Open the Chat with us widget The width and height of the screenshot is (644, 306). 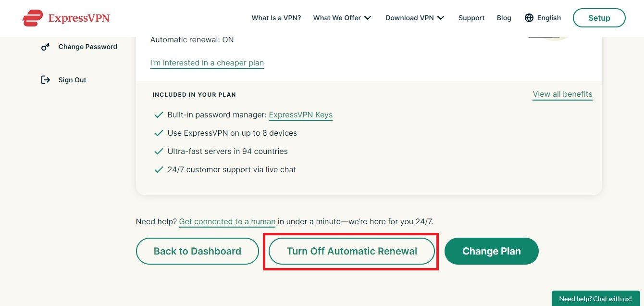coord(595,298)
